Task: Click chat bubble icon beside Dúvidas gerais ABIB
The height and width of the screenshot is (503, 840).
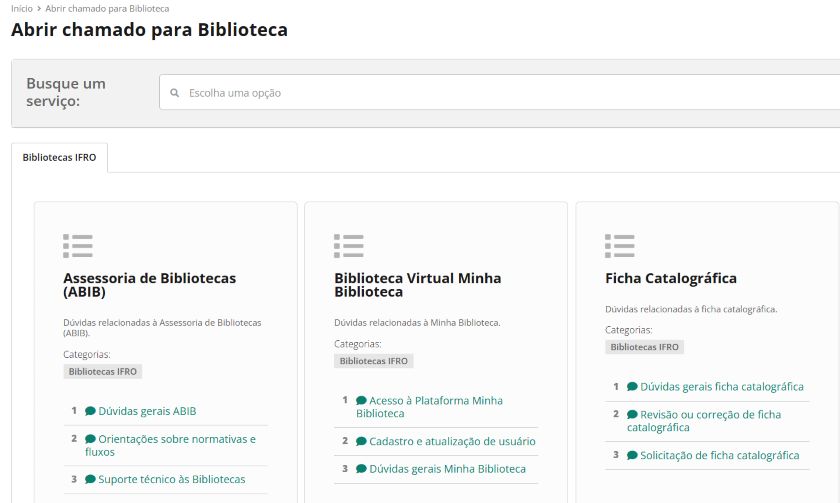Action: coord(90,411)
